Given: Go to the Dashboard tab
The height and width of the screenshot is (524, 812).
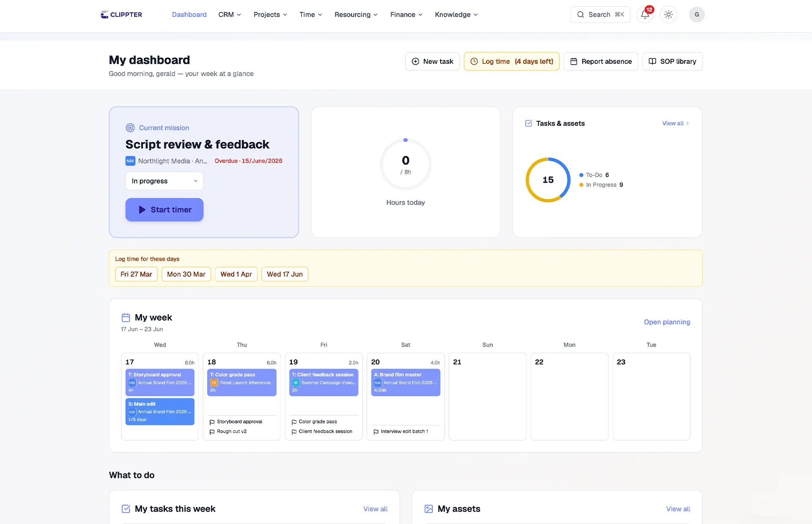Looking at the screenshot, I should pos(189,14).
